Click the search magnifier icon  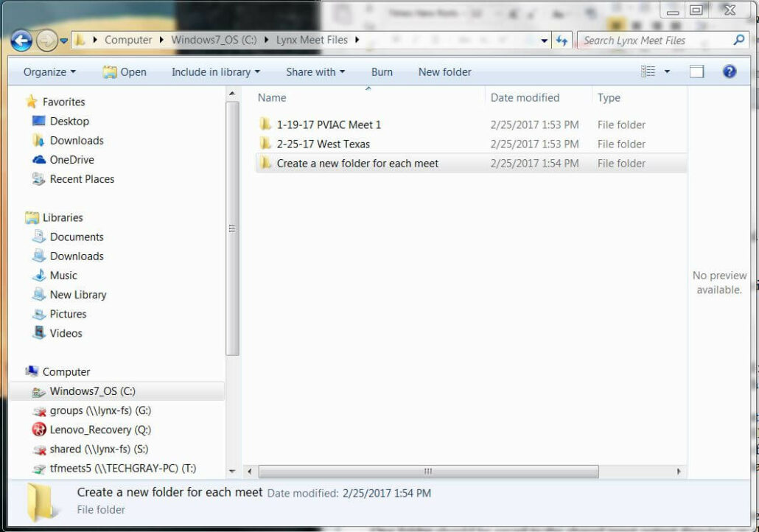coord(738,41)
